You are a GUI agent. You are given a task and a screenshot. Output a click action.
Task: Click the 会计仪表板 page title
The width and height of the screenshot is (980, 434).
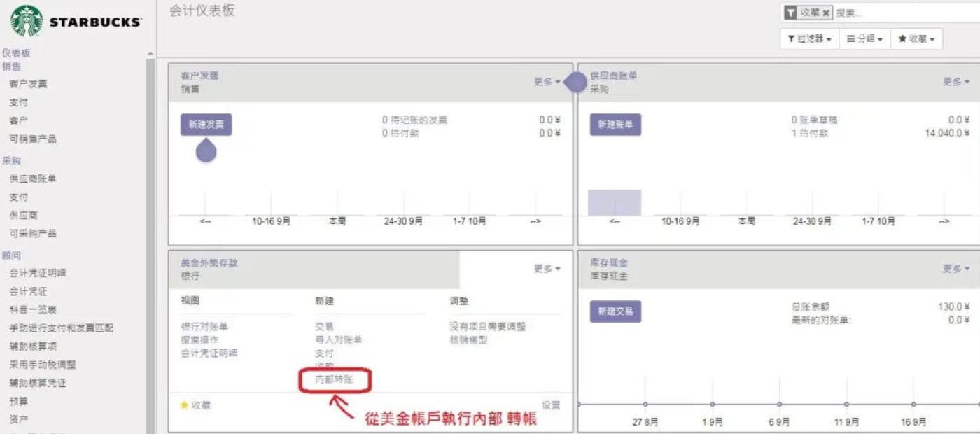[202, 10]
